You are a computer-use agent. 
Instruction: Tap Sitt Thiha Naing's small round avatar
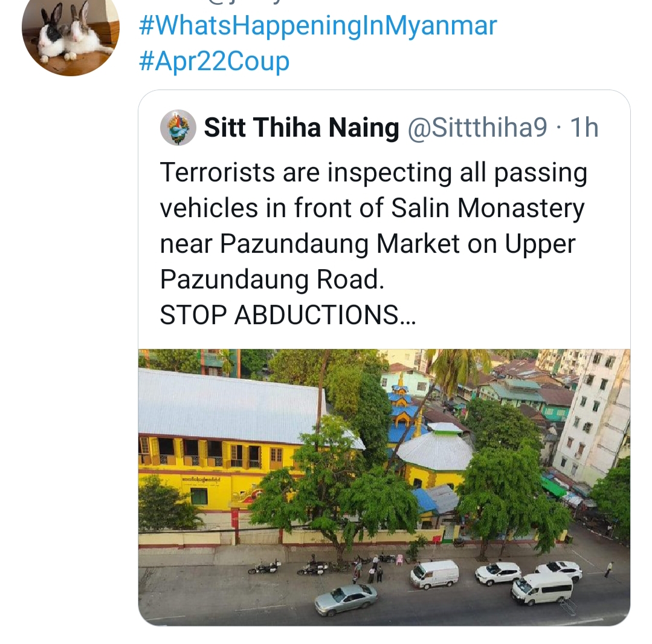tap(178, 128)
